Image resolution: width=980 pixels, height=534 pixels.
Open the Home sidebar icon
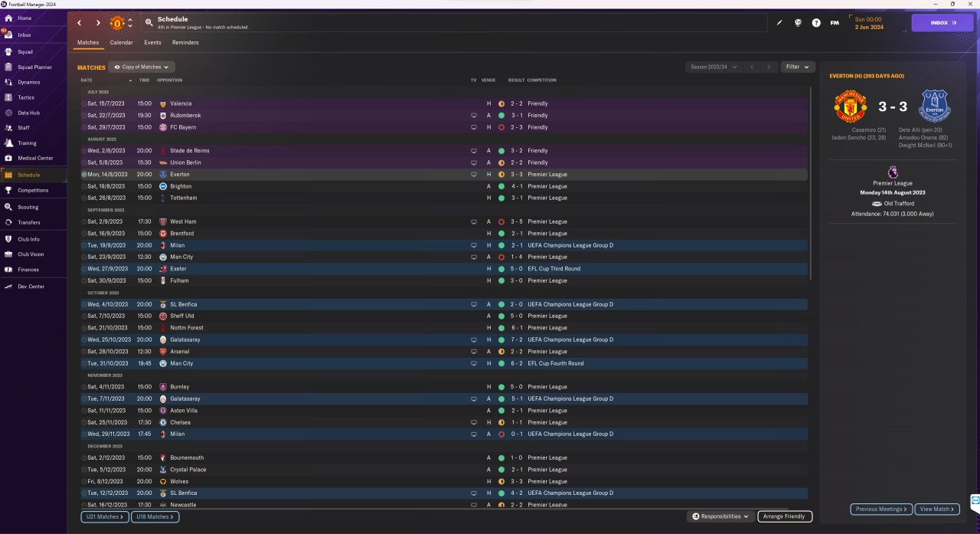8,18
